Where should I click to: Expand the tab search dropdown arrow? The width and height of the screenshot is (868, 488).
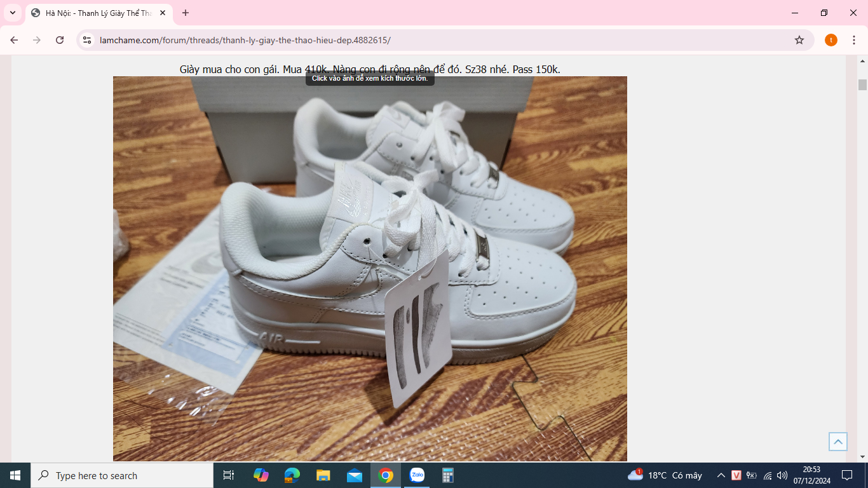tap(12, 13)
